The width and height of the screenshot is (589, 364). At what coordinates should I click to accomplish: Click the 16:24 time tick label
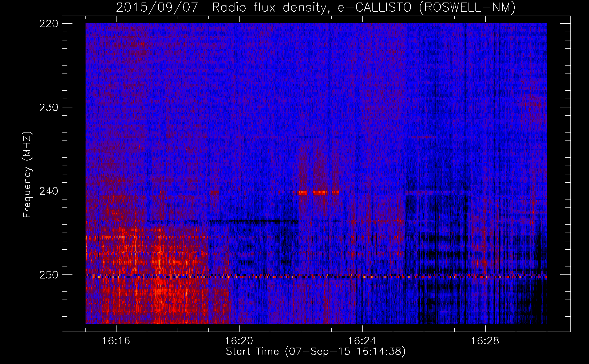point(362,341)
